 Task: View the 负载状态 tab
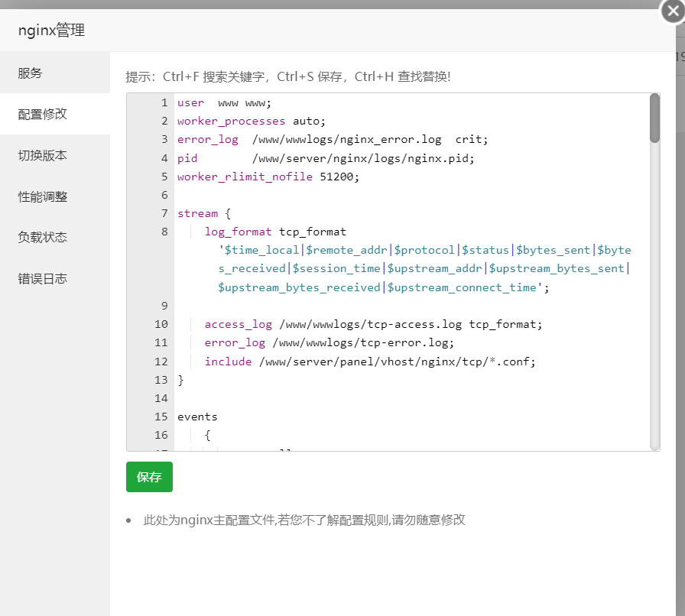click(x=55, y=237)
